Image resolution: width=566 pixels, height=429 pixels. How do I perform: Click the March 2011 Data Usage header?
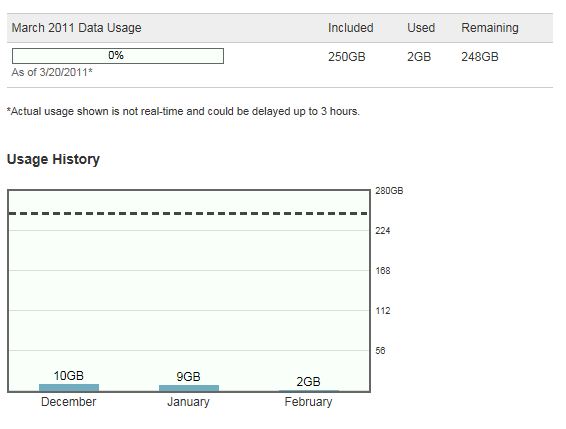pos(77,28)
